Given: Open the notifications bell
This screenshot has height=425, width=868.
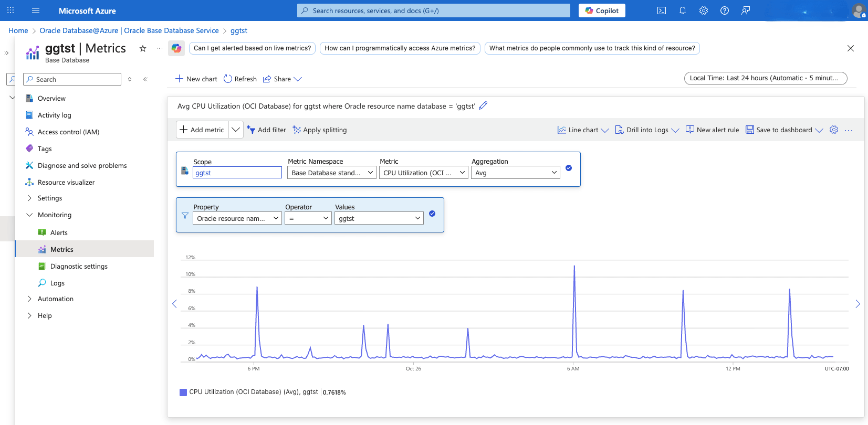Looking at the screenshot, I should [x=683, y=10].
